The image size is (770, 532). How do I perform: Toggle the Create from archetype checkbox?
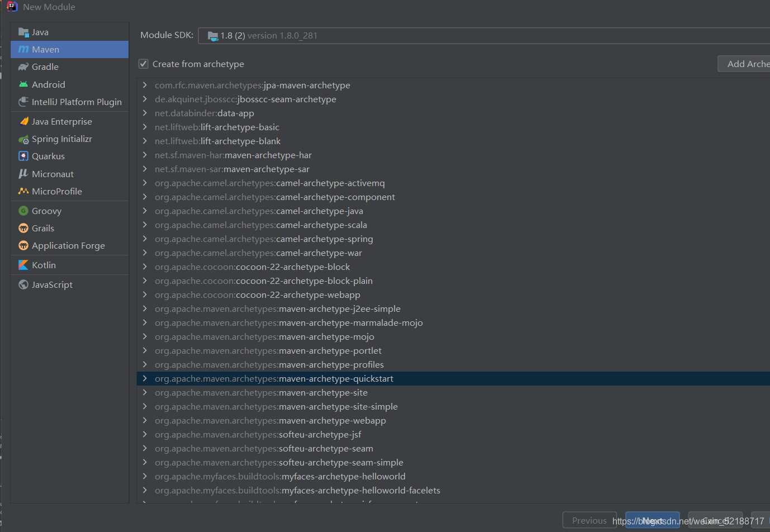[144, 64]
